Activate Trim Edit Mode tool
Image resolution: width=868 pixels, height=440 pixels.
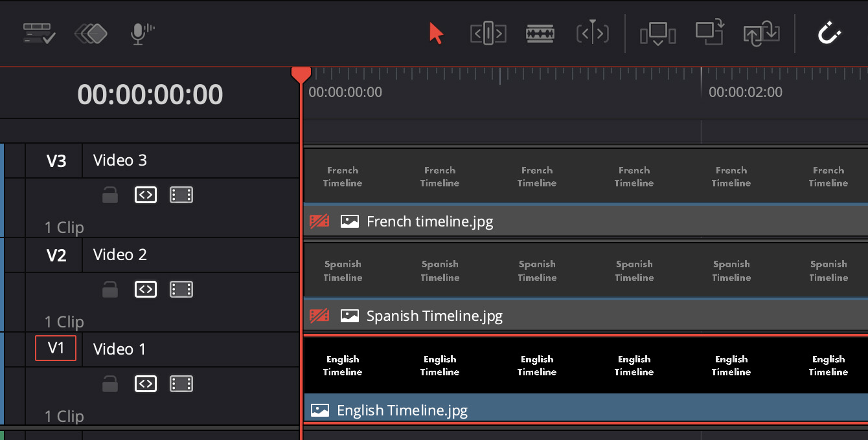[488, 33]
